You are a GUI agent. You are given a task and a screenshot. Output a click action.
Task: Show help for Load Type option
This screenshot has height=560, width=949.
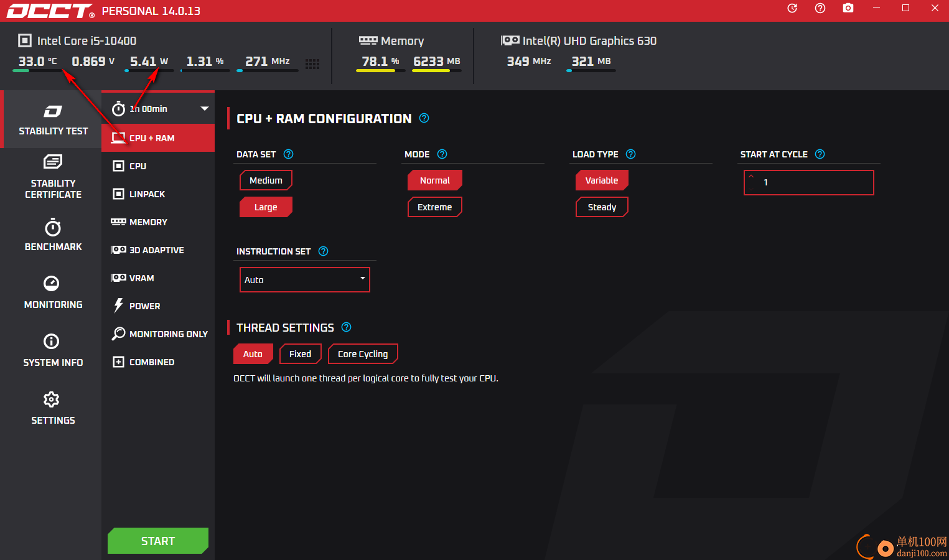click(630, 154)
